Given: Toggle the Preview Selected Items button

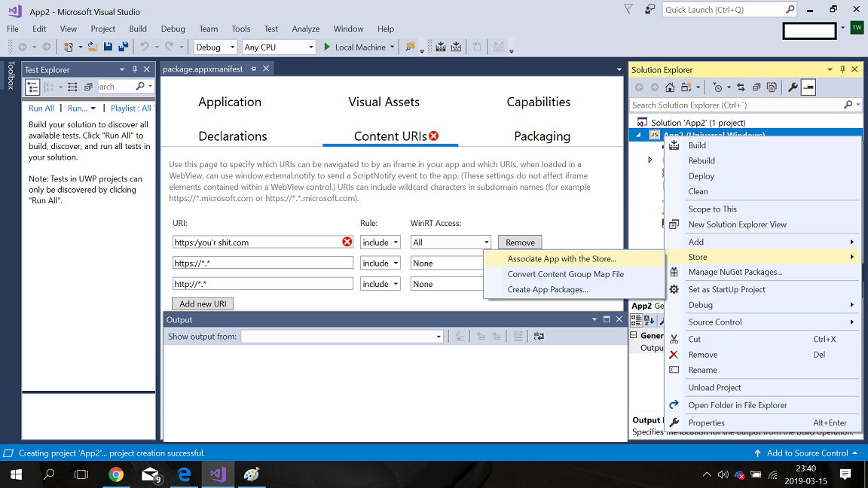Looking at the screenshot, I should [808, 87].
